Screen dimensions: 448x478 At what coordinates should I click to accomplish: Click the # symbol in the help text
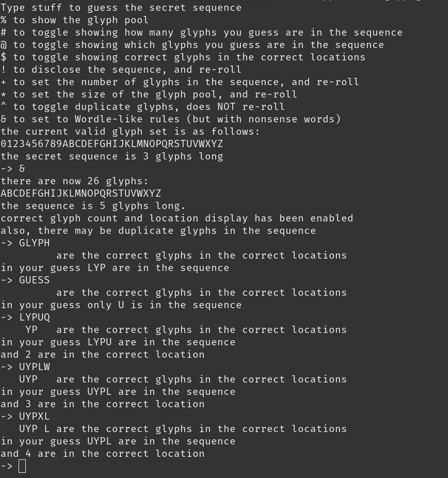coord(4,33)
